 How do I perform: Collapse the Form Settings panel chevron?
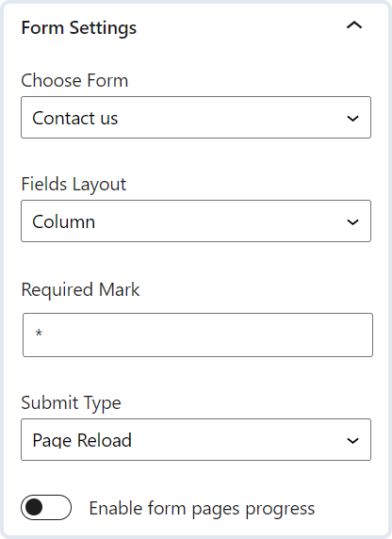point(353,25)
